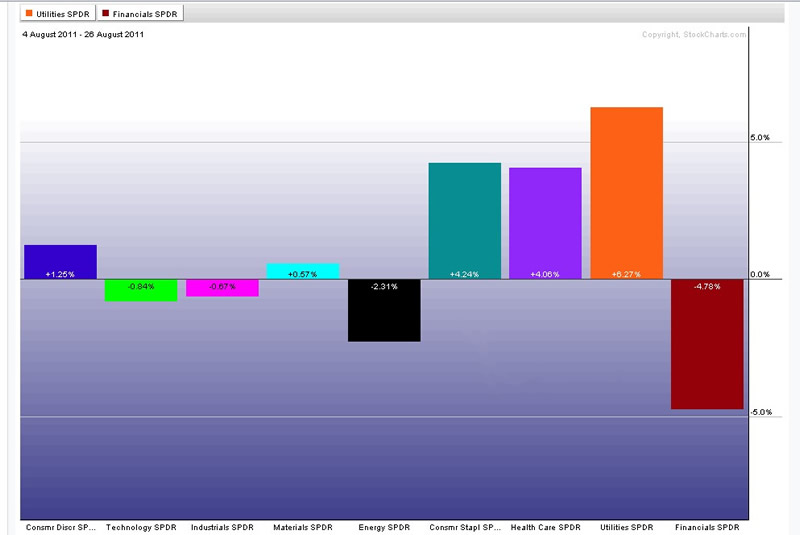
Task: Click the Industrials SPDR axis label
Action: click(222, 527)
